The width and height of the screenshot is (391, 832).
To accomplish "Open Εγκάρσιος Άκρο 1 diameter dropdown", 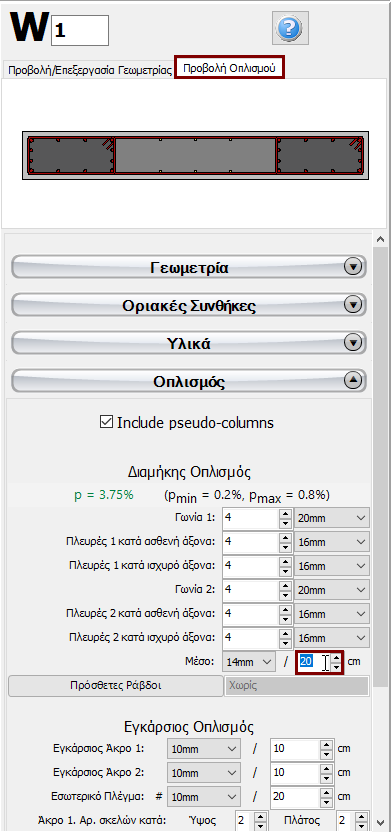I will [204, 749].
